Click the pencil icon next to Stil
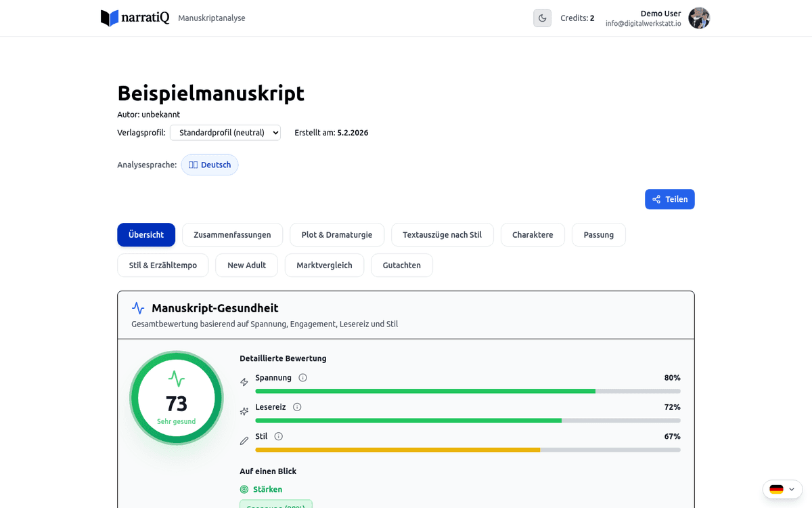The image size is (812, 508). pos(244,440)
